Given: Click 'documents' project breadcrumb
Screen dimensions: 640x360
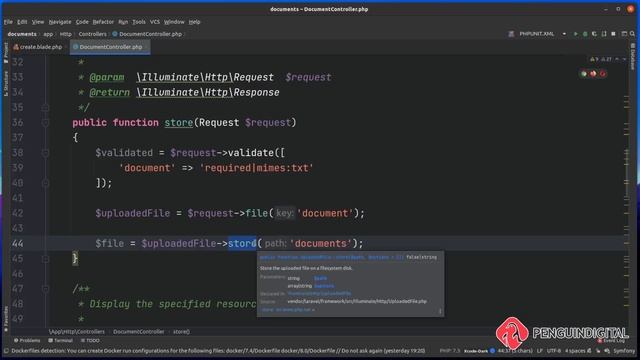Looking at the screenshot, I should [x=22, y=34].
